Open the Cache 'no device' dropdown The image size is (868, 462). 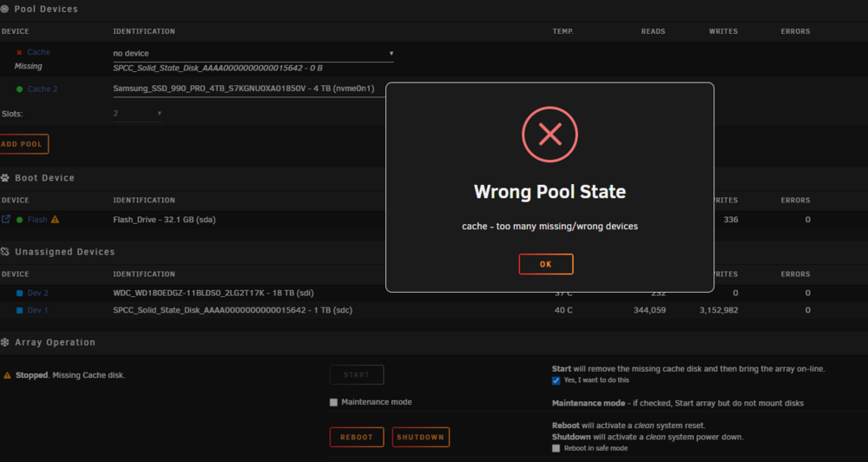pos(253,54)
